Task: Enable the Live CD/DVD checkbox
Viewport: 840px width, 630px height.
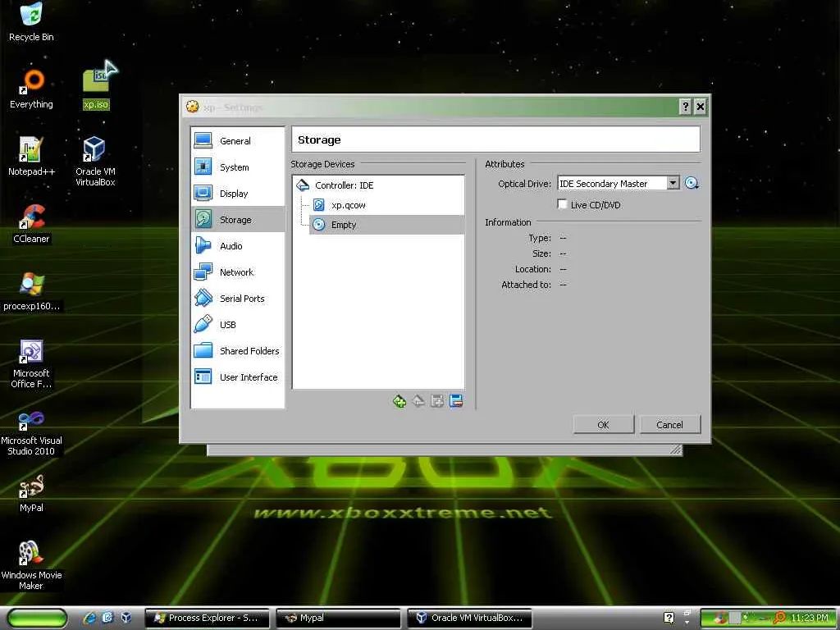Action: click(x=562, y=204)
